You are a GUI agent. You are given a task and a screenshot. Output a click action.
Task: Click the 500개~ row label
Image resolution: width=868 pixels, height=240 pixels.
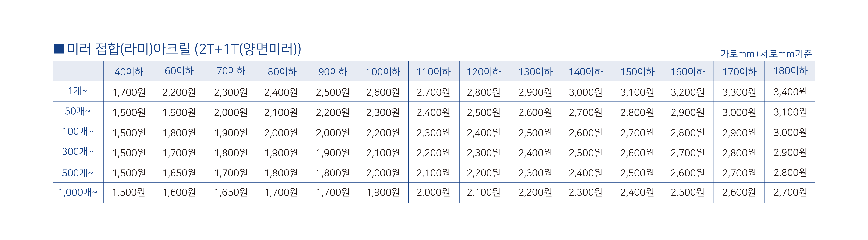pos(78,173)
